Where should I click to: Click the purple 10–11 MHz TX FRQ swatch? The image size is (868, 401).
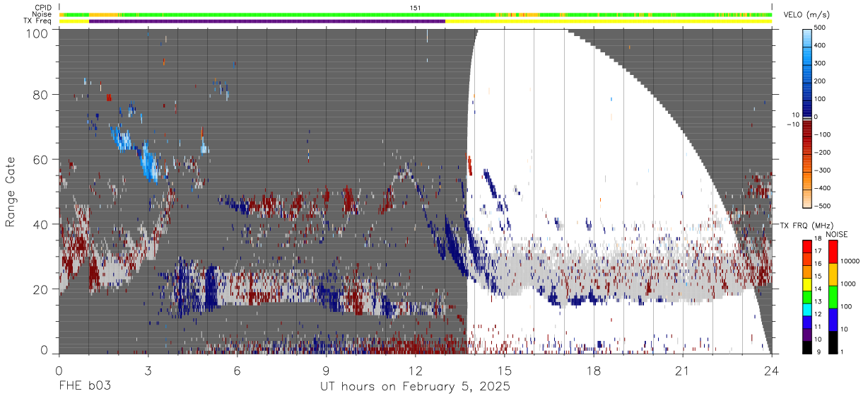(x=808, y=333)
